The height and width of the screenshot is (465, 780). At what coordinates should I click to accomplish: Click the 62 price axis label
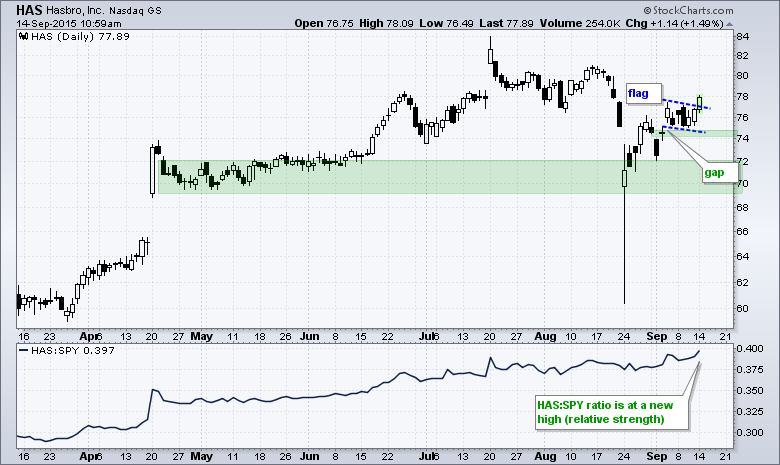point(743,282)
